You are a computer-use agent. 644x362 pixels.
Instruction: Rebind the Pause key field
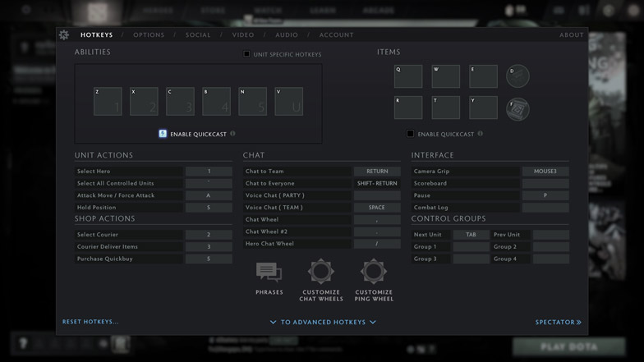click(x=545, y=195)
